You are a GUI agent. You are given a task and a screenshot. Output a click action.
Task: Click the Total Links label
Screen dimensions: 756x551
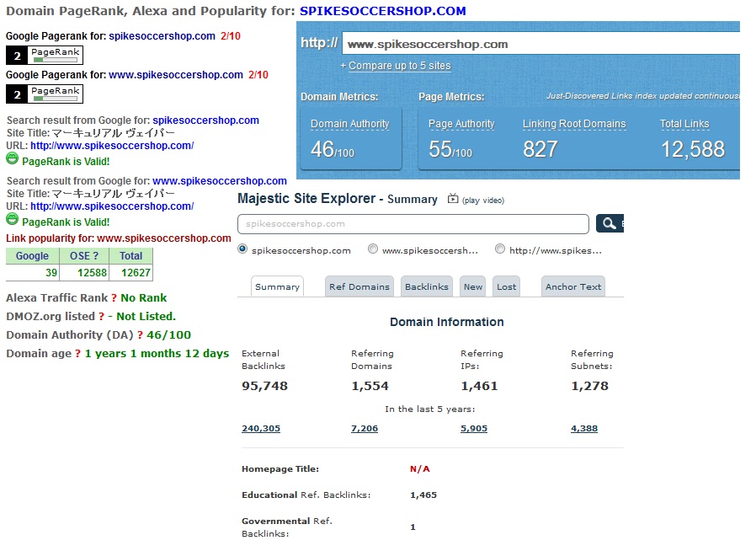tap(684, 124)
